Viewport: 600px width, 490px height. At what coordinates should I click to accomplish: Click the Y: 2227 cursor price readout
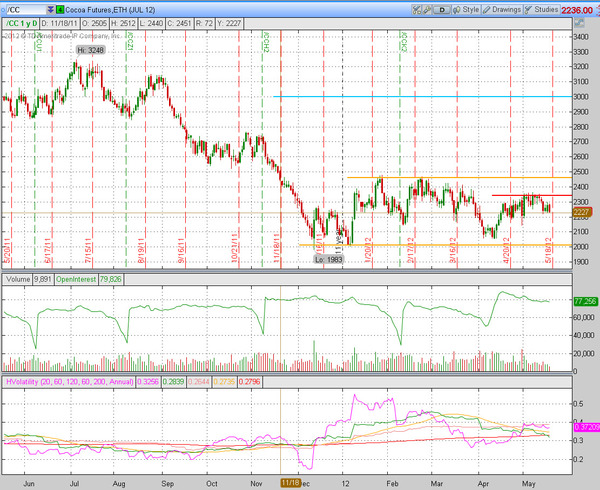point(229,24)
